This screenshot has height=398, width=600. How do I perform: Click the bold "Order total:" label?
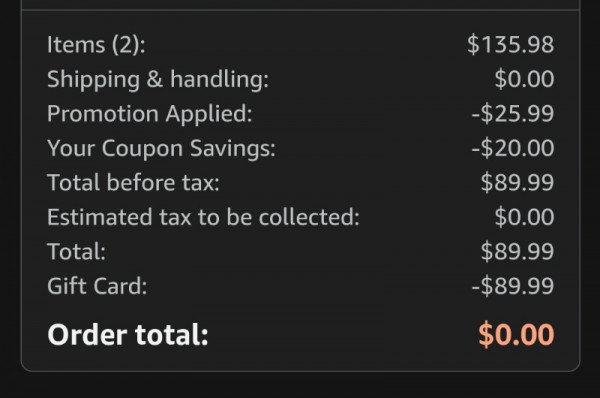point(128,335)
